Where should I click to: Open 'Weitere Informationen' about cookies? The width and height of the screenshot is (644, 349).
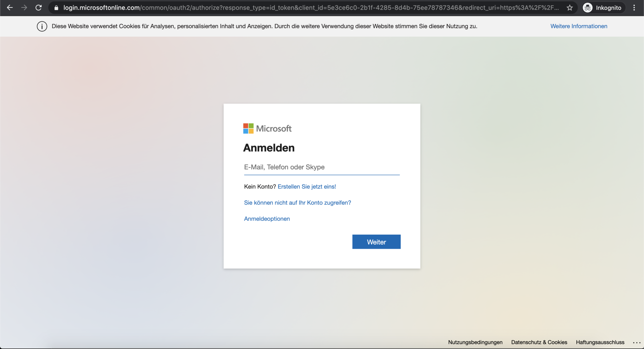click(579, 26)
